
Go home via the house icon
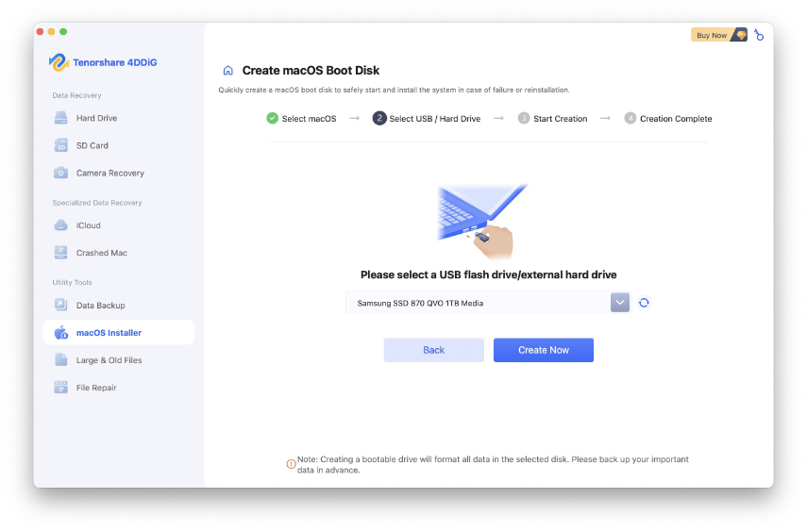[228, 71]
